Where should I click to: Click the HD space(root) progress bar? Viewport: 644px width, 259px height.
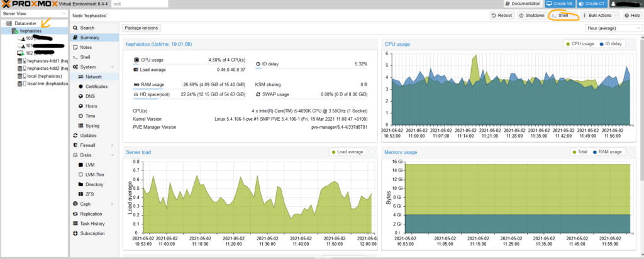[189, 99]
